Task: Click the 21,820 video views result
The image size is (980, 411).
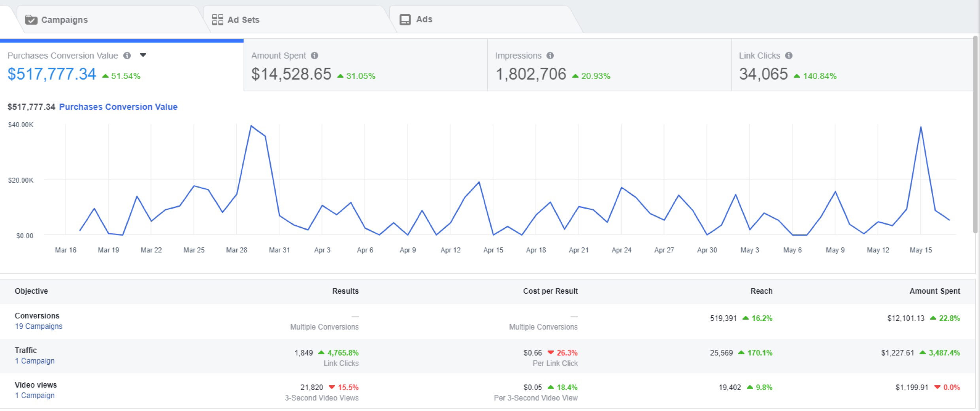Action: point(312,387)
